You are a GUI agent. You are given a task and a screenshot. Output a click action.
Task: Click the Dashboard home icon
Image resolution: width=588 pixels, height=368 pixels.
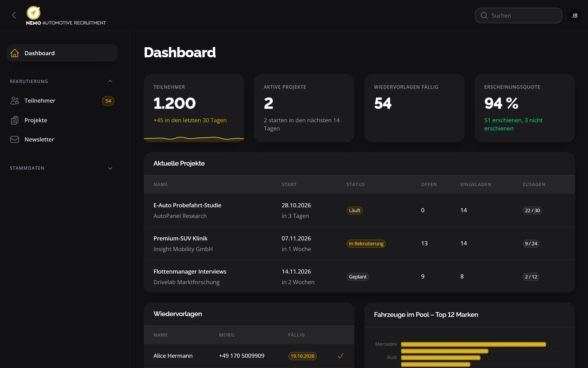pos(14,53)
